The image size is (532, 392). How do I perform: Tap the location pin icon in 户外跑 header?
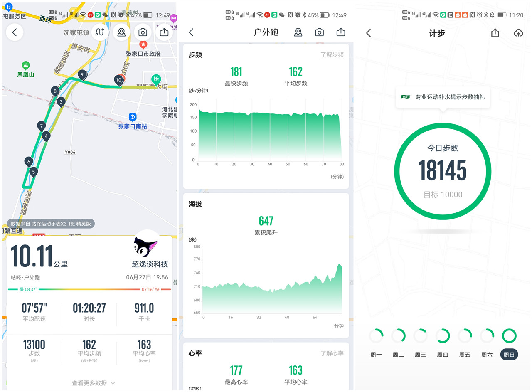[298, 32]
